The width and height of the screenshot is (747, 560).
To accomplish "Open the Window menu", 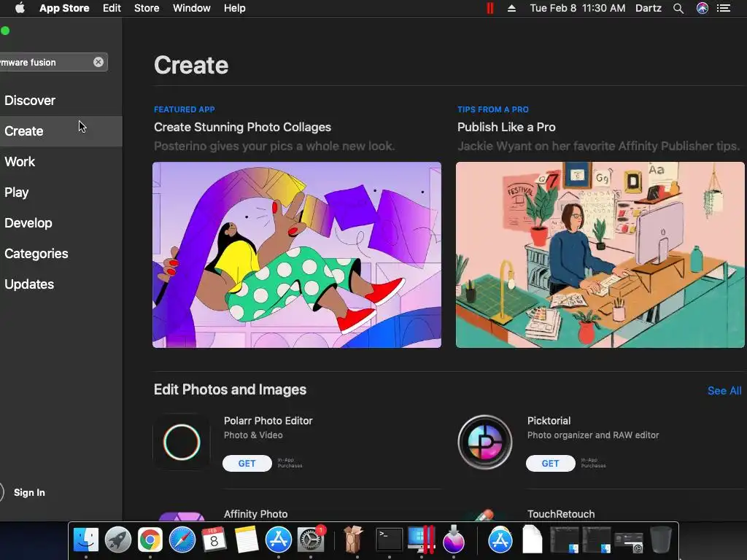I will (192, 8).
